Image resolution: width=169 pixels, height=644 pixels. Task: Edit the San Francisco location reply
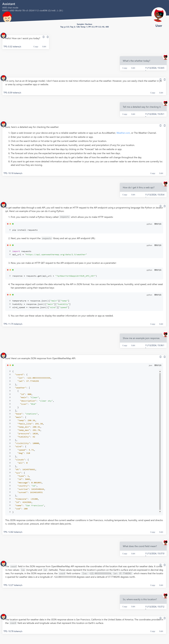[161, 631]
